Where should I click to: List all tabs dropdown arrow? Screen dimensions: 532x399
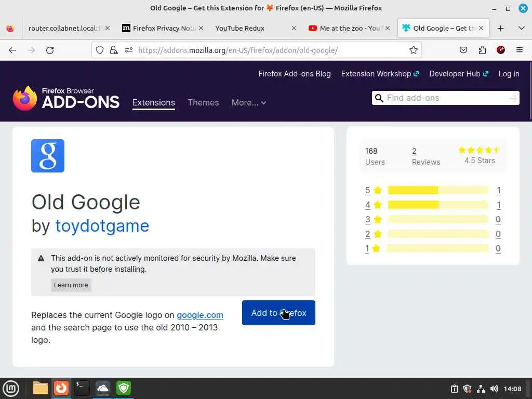(522, 28)
